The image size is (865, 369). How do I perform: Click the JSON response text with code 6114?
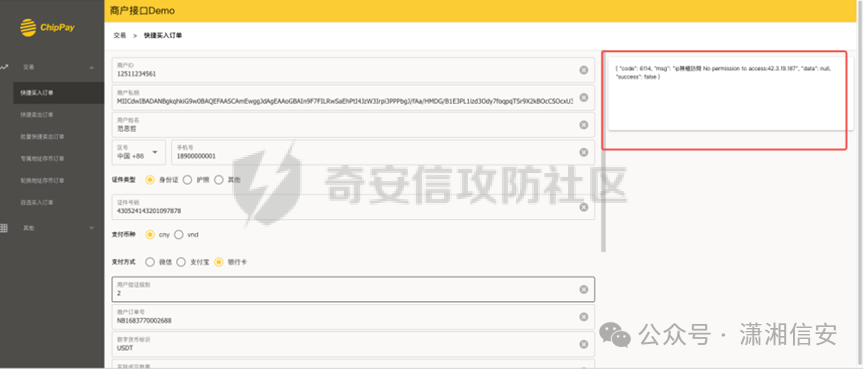coord(723,72)
